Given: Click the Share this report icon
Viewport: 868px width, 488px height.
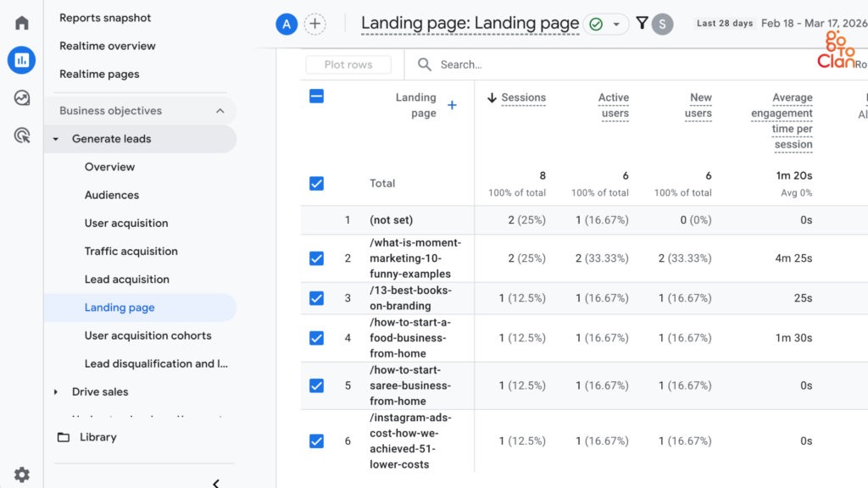Looking at the screenshot, I should pos(662,24).
